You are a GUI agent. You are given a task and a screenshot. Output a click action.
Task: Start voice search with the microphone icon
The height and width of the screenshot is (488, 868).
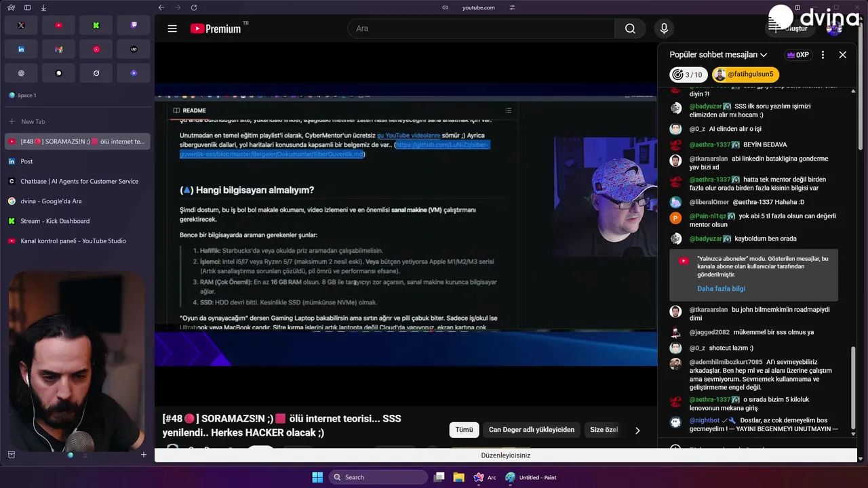(664, 28)
